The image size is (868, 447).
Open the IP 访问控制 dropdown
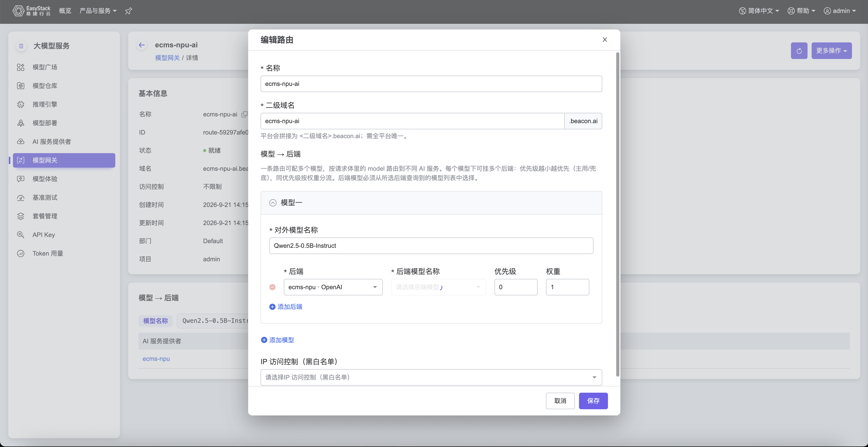pyautogui.click(x=431, y=377)
